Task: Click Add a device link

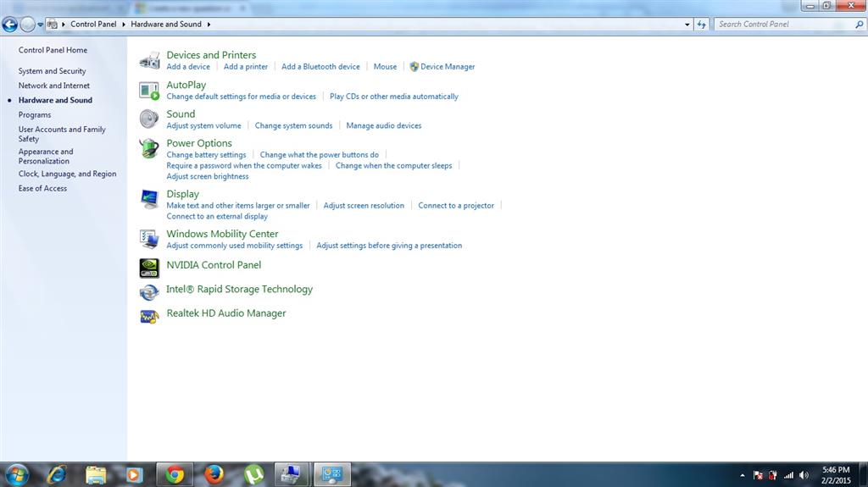Action: click(188, 66)
